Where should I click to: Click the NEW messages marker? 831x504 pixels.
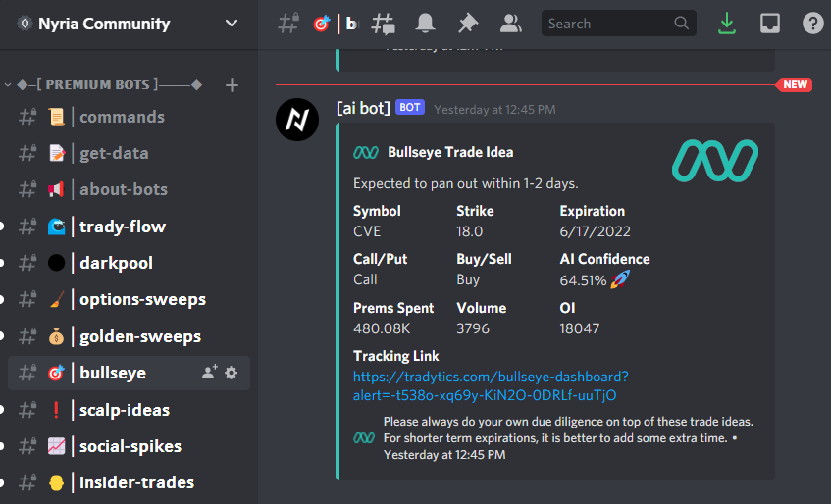click(795, 84)
